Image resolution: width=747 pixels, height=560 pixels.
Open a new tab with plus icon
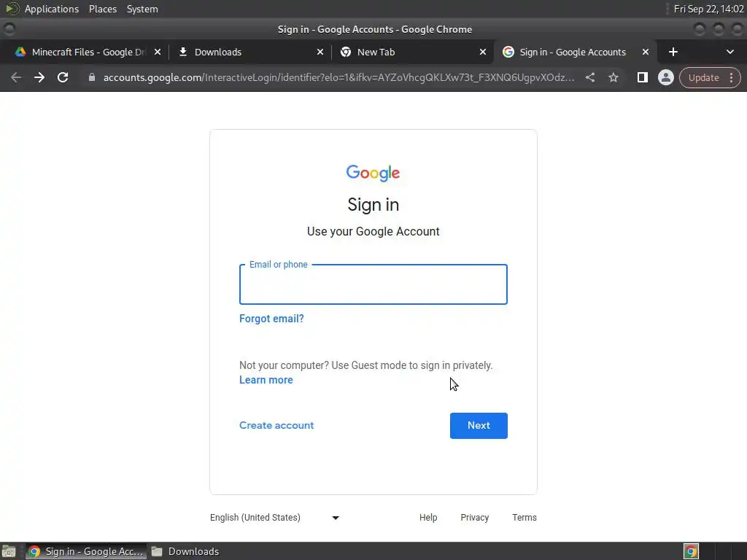coord(673,52)
